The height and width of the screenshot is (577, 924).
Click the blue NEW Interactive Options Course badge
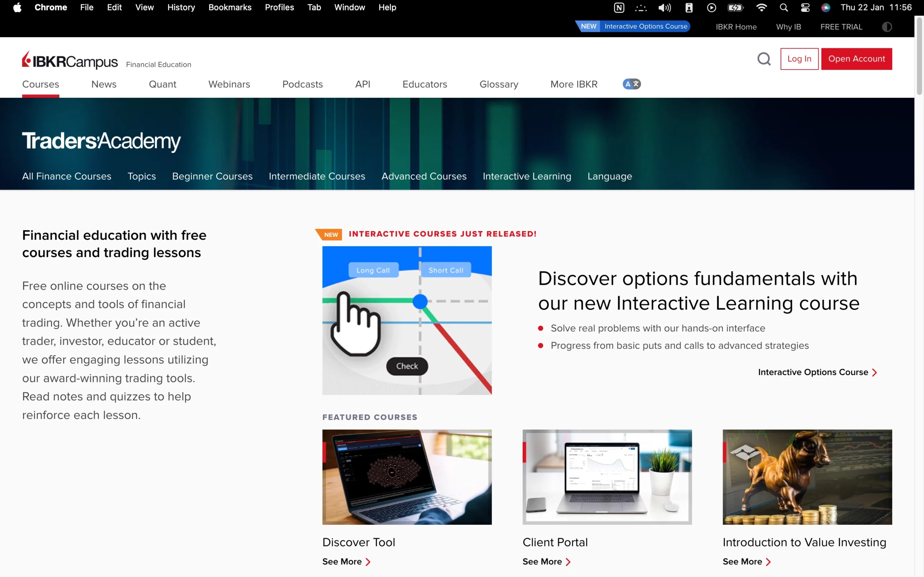[x=633, y=26]
